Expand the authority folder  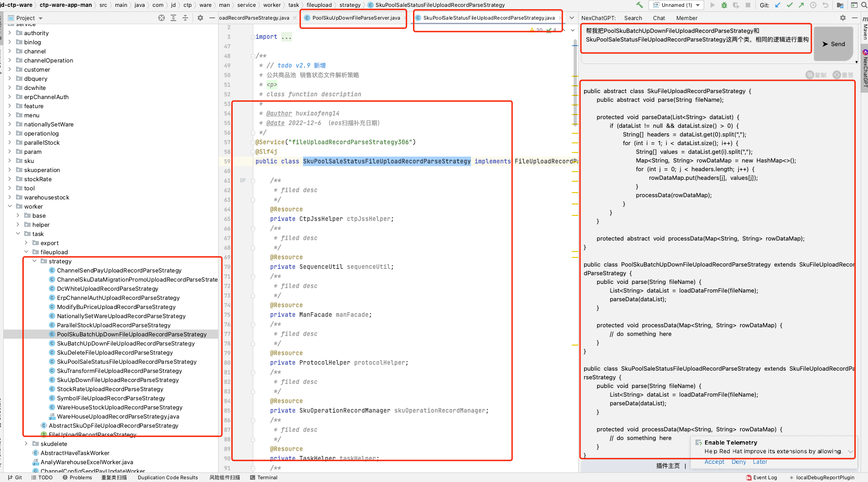point(10,33)
